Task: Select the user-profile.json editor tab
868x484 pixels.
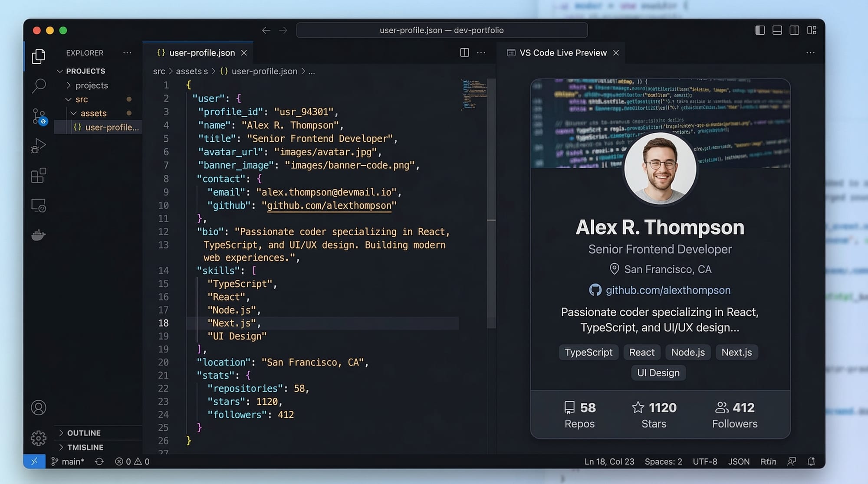Action: coord(201,53)
